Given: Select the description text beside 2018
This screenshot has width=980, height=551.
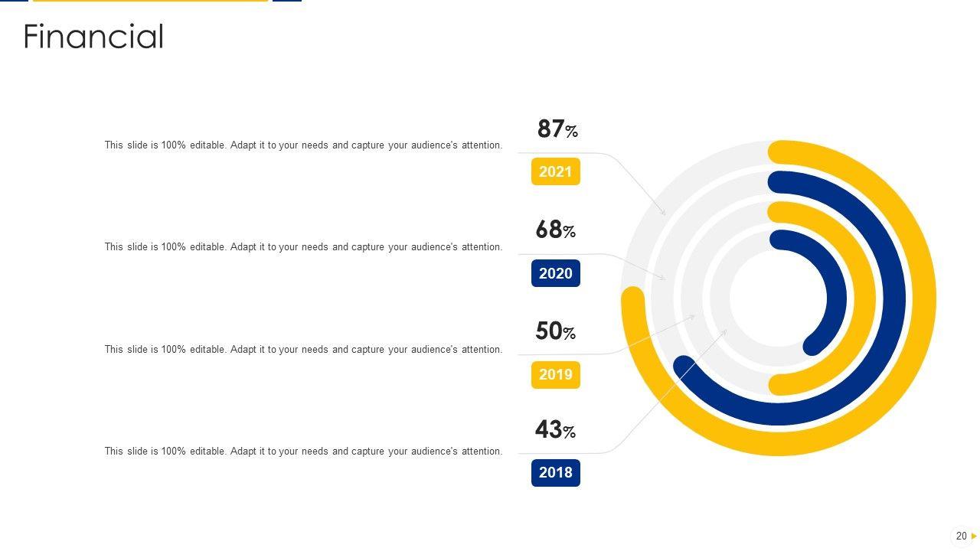Looking at the screenshot, I should point(303,452).
